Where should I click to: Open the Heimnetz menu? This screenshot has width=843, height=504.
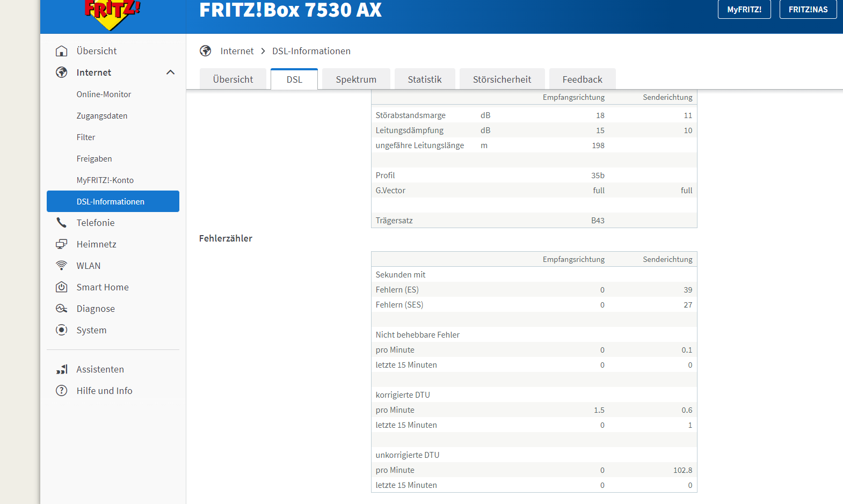coord(97,244)
